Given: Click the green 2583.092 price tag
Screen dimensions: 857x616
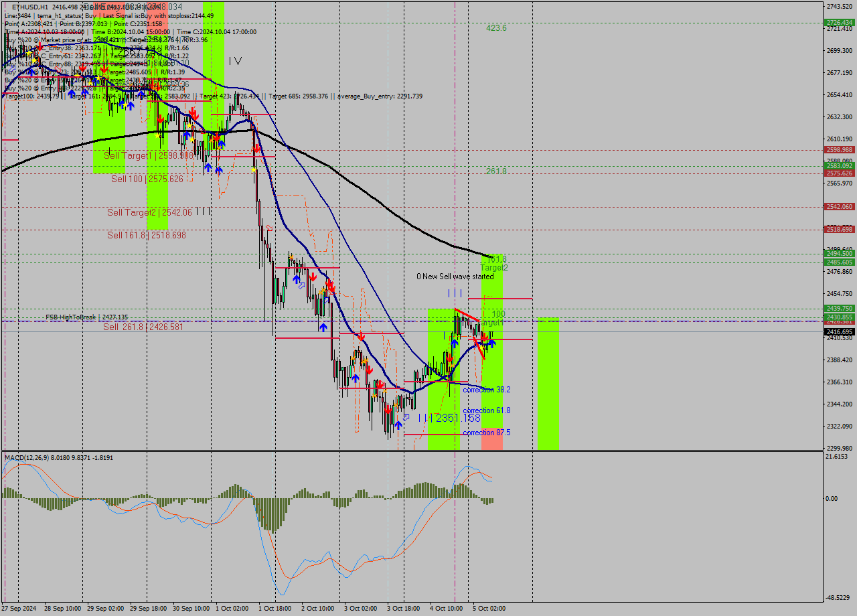Looking at the screenshot, I should pos(840,165).
